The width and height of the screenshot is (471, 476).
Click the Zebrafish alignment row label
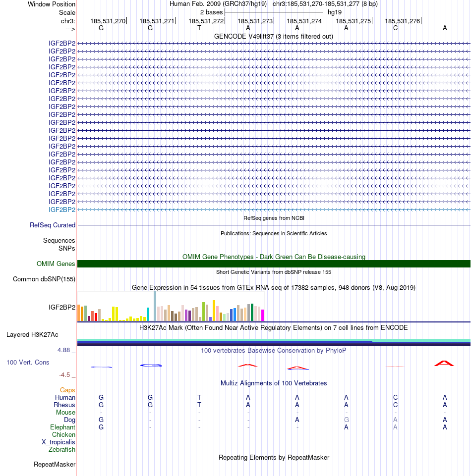tap(62, 450)
